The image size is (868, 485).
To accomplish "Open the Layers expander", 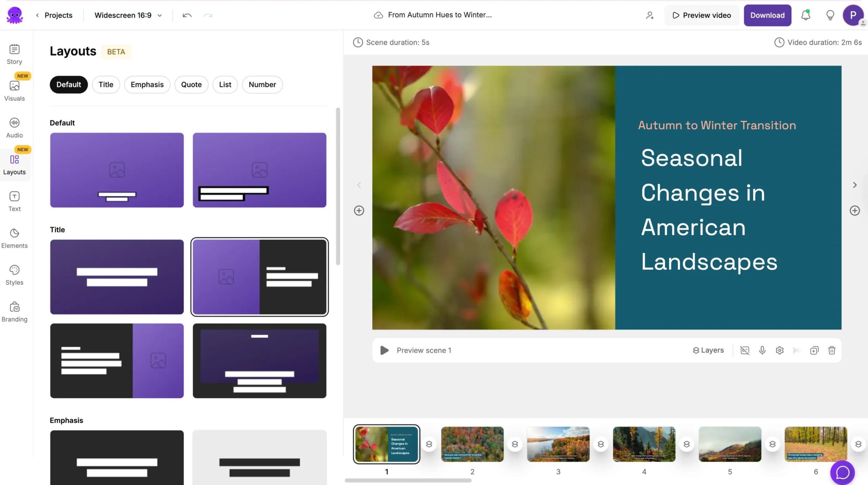I will click(x=708, y=350).
